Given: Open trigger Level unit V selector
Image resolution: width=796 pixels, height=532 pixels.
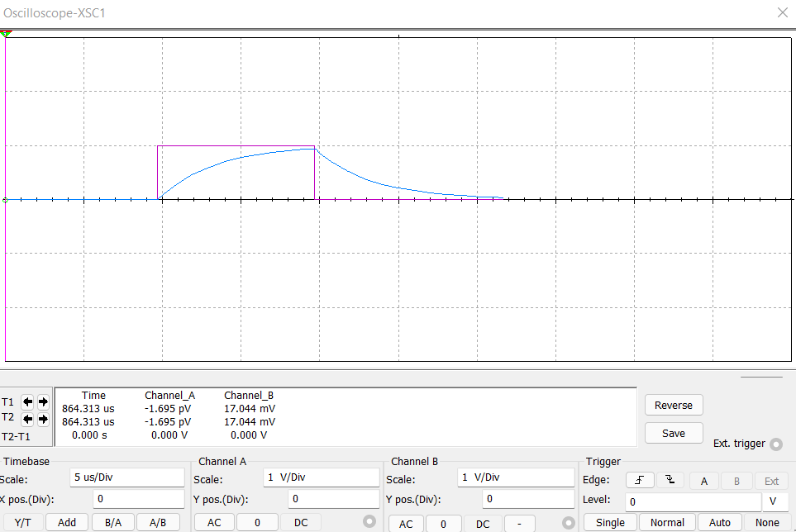Looking at the screenshot, I should 775,501.
